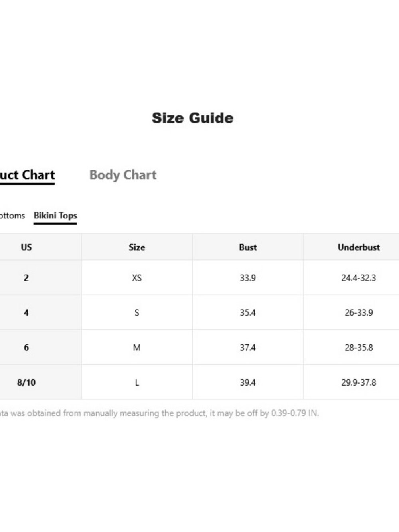Select the Product Chart tab
Screen dimensions: 399x532
tap(27, 175)
